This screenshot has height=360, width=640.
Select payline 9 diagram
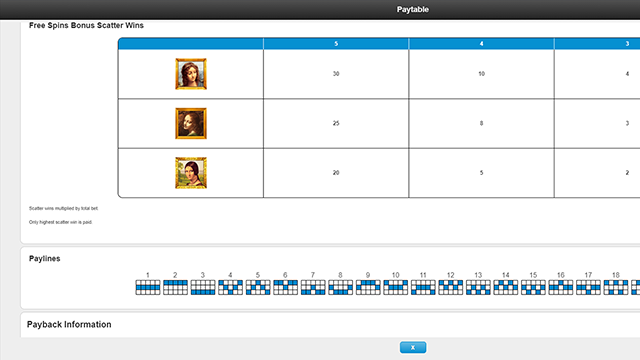[368, 287]
